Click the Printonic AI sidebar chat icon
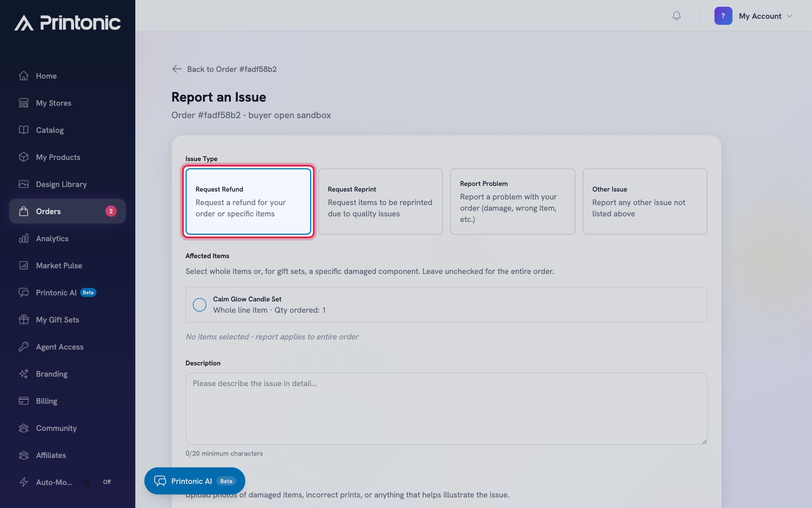The height and width of the screenshot is (508, 812). [24, 292]
